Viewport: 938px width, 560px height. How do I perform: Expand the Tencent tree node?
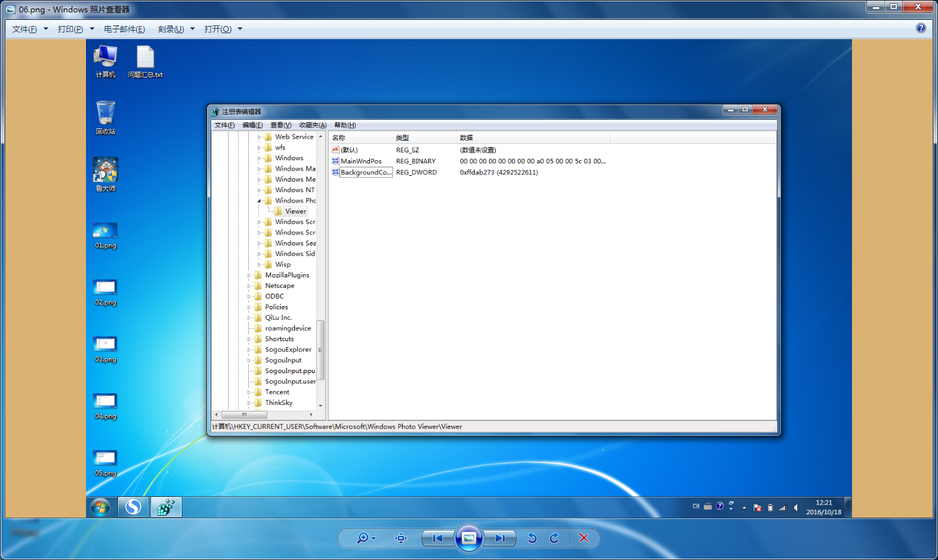[249, 393]
